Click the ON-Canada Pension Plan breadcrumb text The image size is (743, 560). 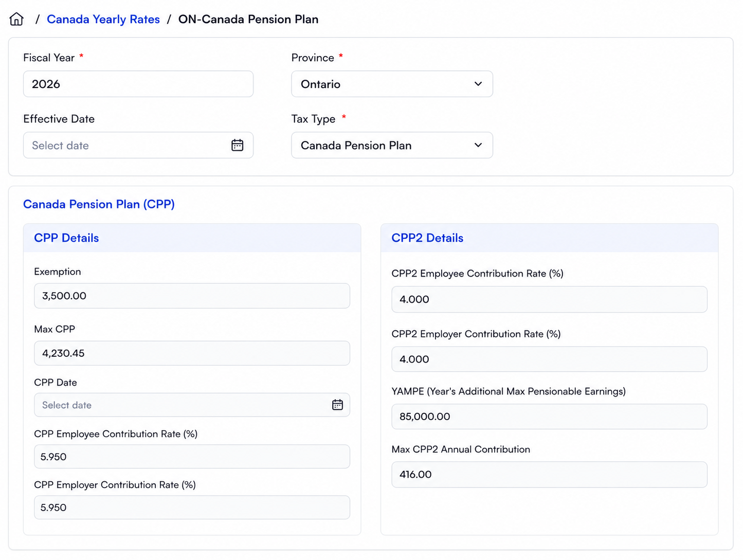pyautogui.click(x=248, y=19)
